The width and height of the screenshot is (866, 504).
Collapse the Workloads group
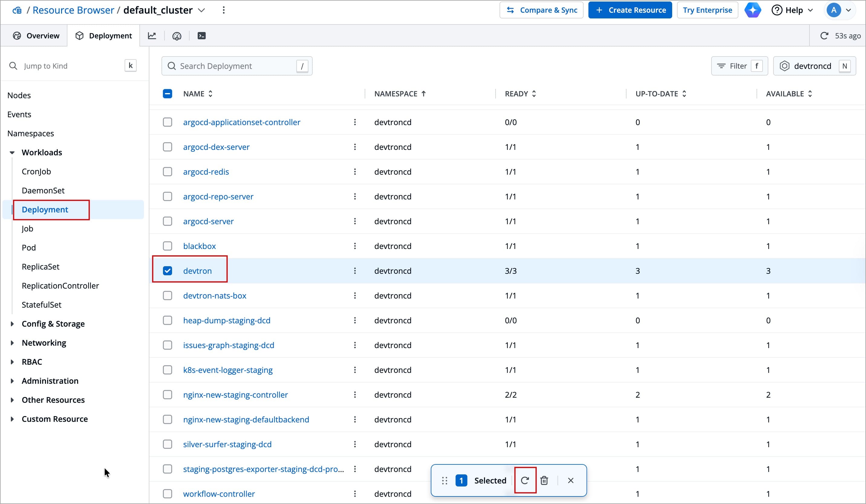pyautogui.click(x=12, y=152)
